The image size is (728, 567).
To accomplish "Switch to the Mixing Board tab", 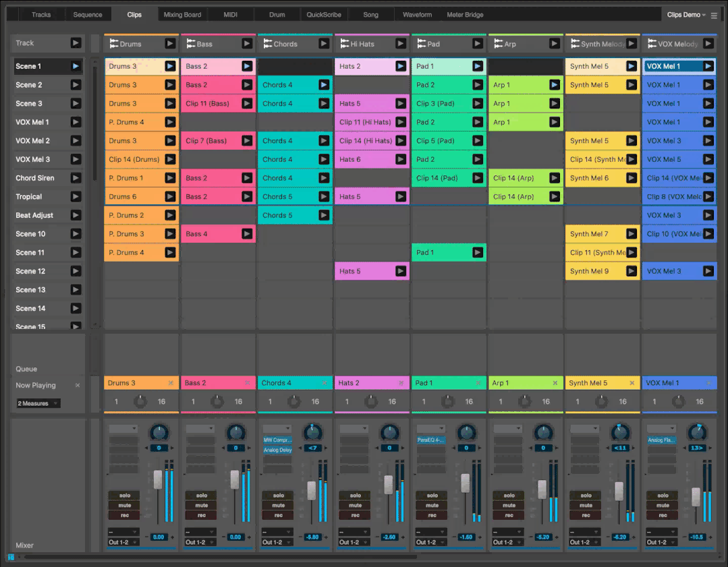I will [182, 15].
